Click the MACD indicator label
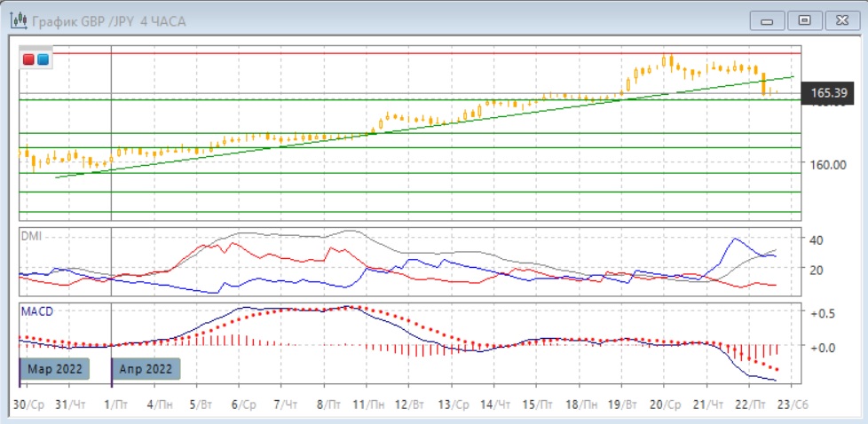 36,312
